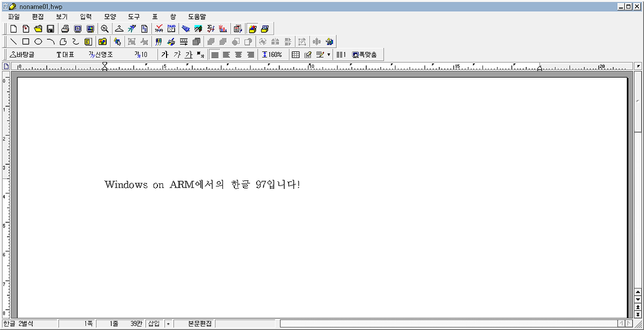Select the Line drawing tool

coord(14,42)
